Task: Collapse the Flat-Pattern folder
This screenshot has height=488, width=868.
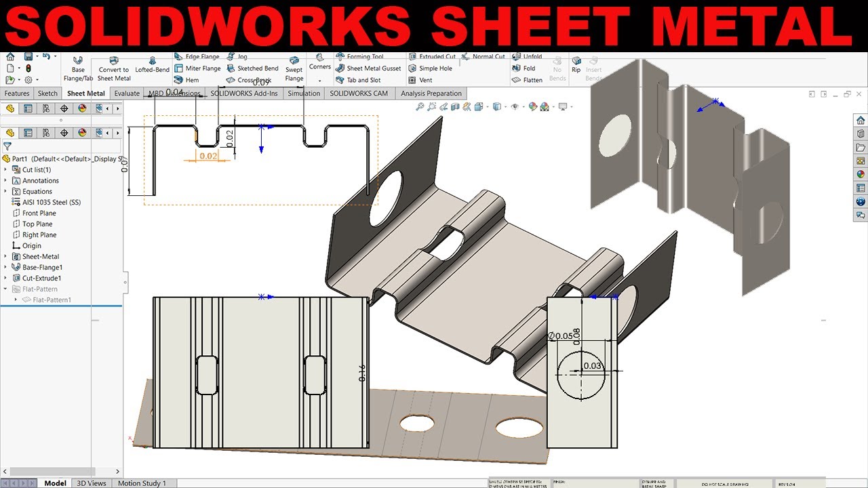Action: (x=6, y=289)
